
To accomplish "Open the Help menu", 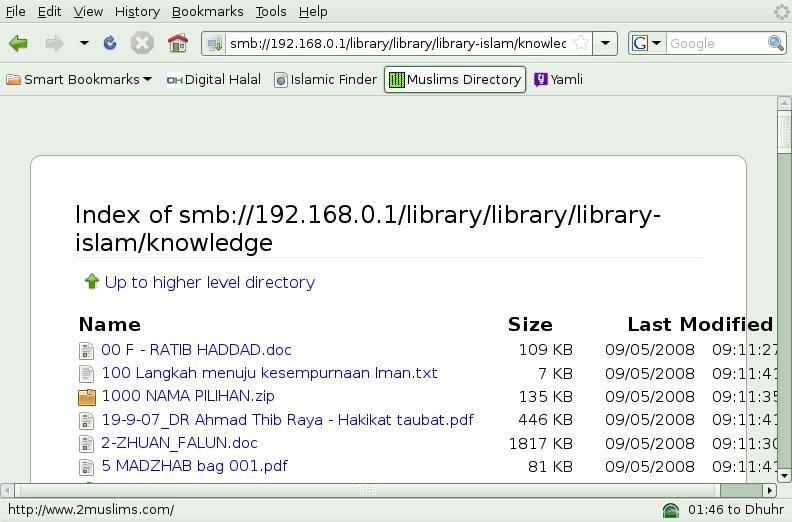I will pos(313,11).
